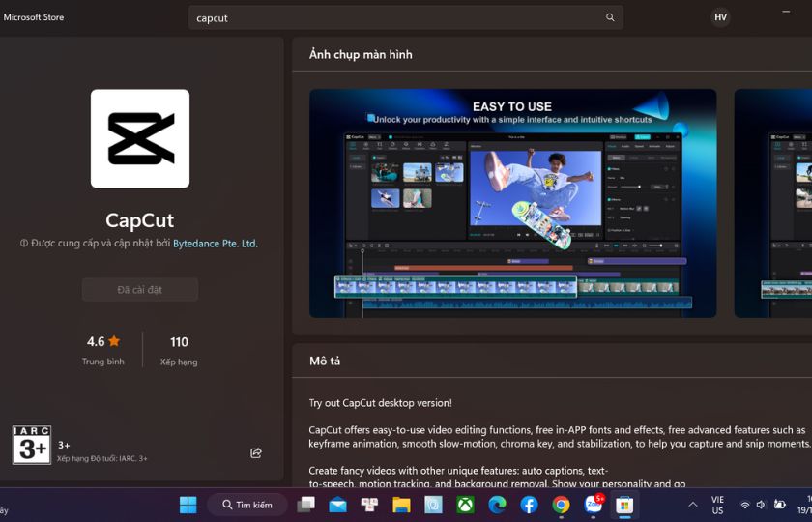Open Microsoft Edge from taskbar

click(497, 505)
